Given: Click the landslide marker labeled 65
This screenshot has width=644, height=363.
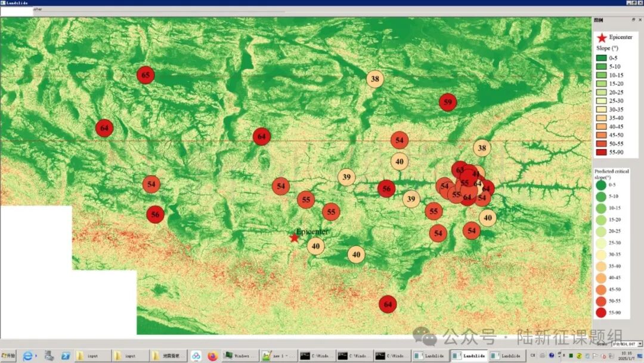Looking at the screenshot, I should pos(145,75).
